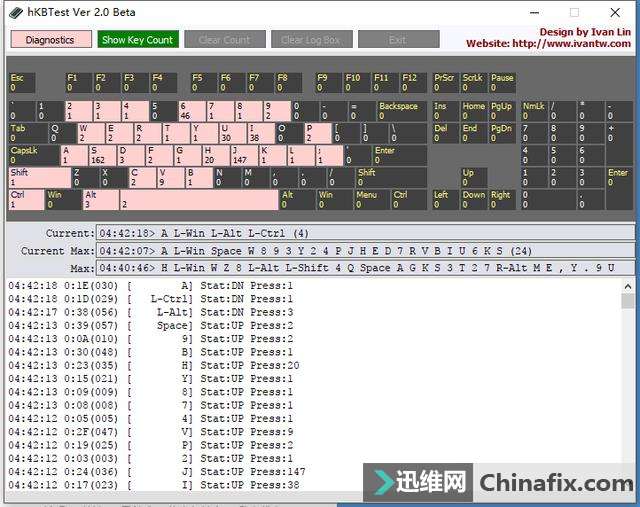Click the Menu key on bottom row

click(x=371, y=199)
